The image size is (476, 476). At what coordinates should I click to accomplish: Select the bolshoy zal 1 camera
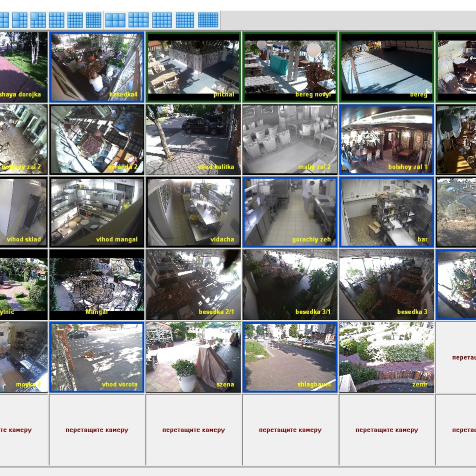coord(387,140)
